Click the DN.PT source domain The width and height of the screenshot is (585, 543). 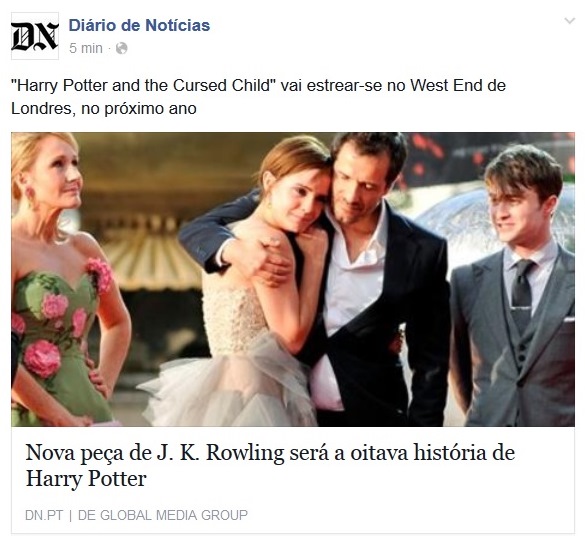click(x=44, y=515)
